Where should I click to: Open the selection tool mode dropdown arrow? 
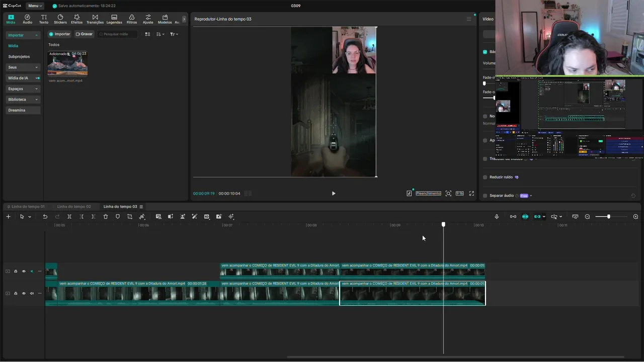[30, 217]
